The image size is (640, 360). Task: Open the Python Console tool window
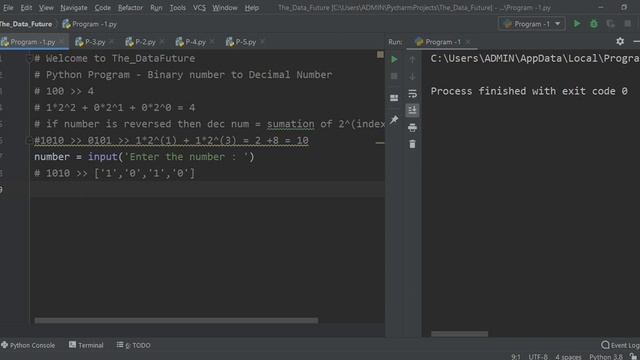pyautogui.click(x=28, y=345)
